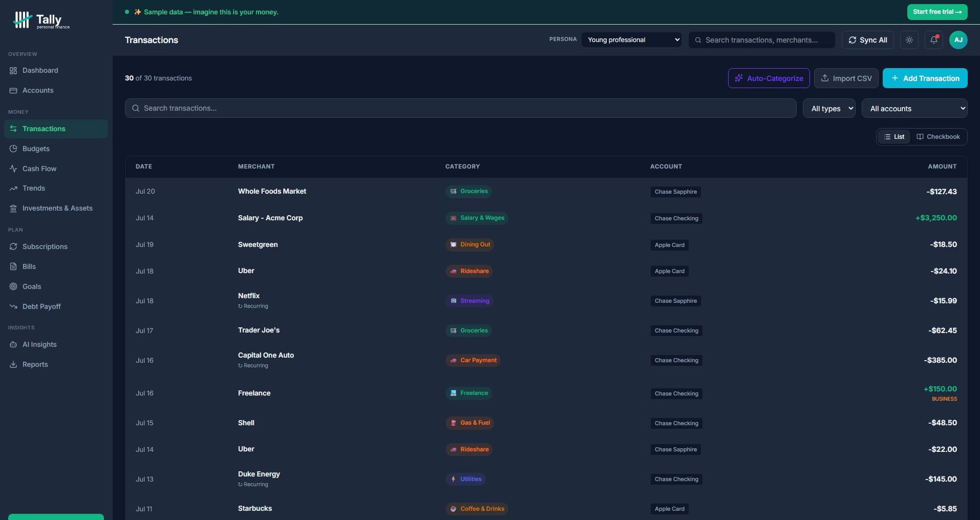Image resolution: width=980 pixels, height=520 pixels.
Task: Click the Accounts card icon in sidebar
Action: pos(13,91)
